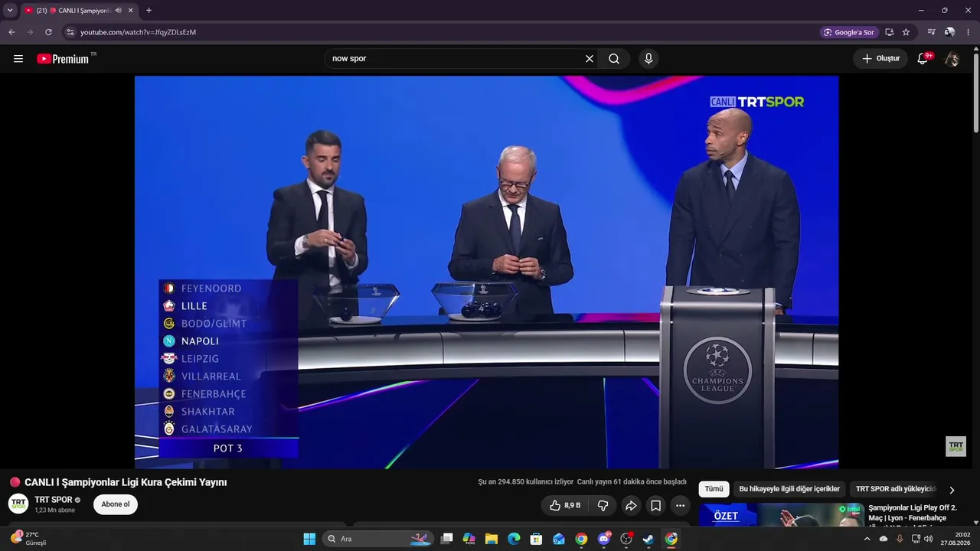The height and width of the screenshot is (551, 980).
Task: Open the Windows Start menu
Action: click(309, 539)
